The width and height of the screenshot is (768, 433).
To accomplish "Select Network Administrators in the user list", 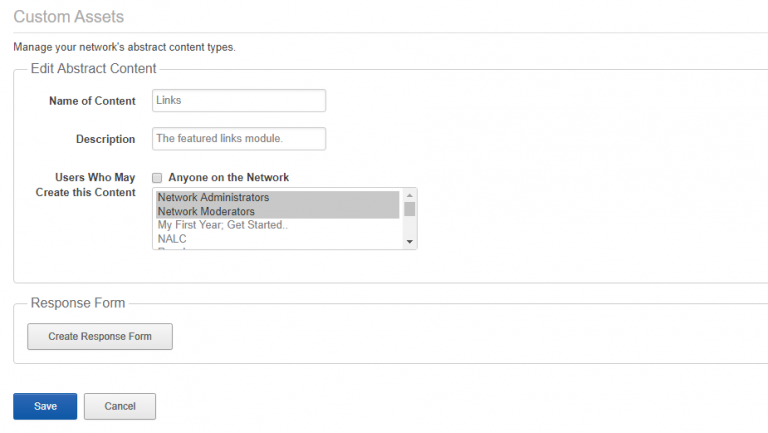I will click(x=278, y=197).
